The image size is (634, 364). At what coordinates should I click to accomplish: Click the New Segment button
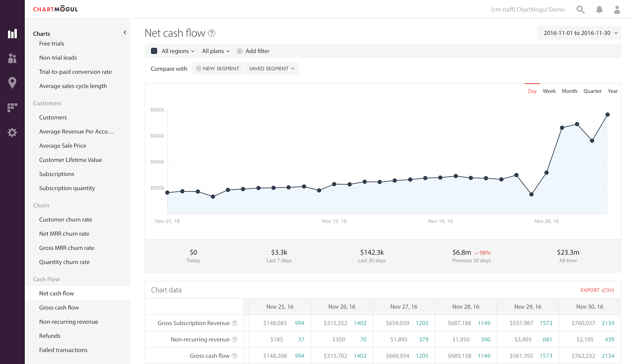218,68
